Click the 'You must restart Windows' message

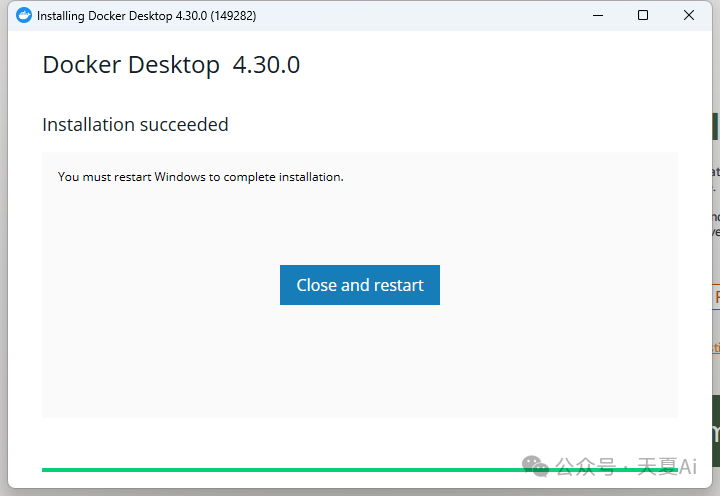coord(201,177)
